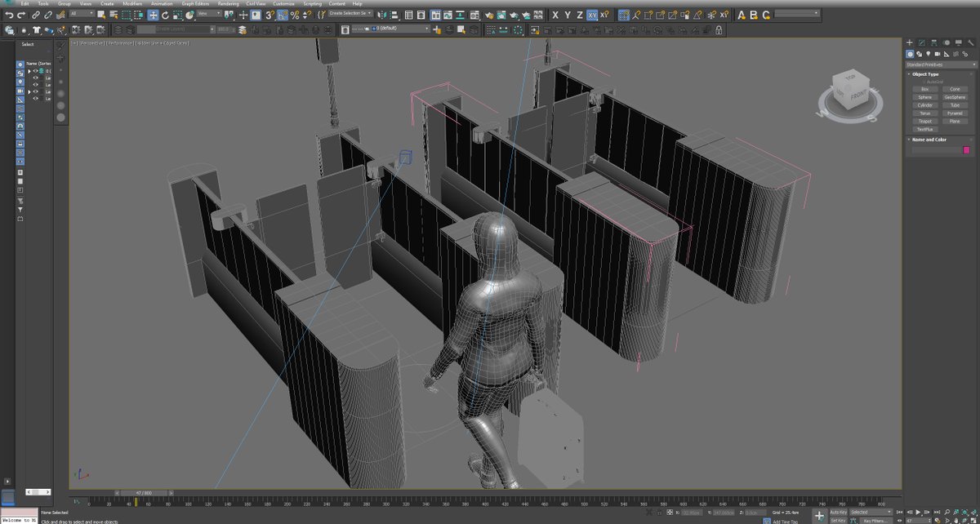Restrict transform to the Z axis
Screen dimensions: 980x524
(580, 15)
